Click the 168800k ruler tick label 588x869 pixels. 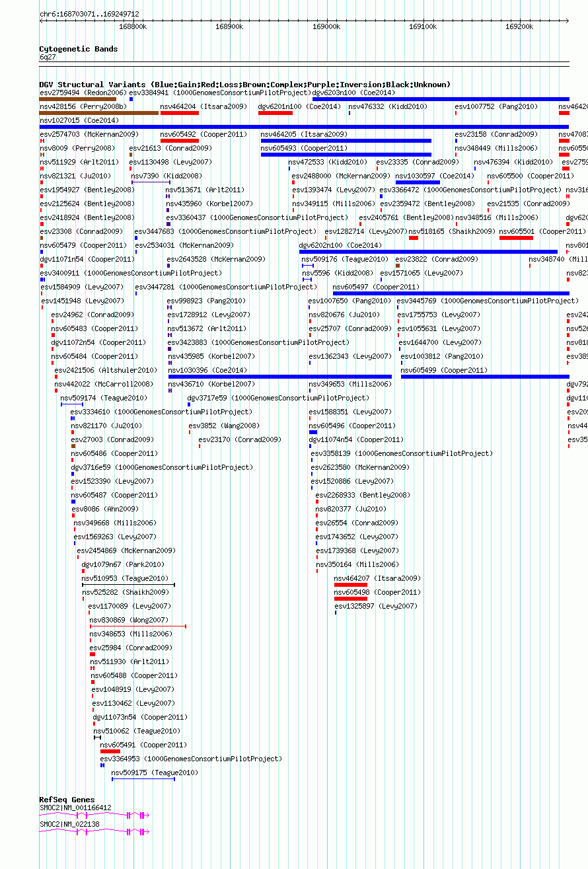point(133,27)
